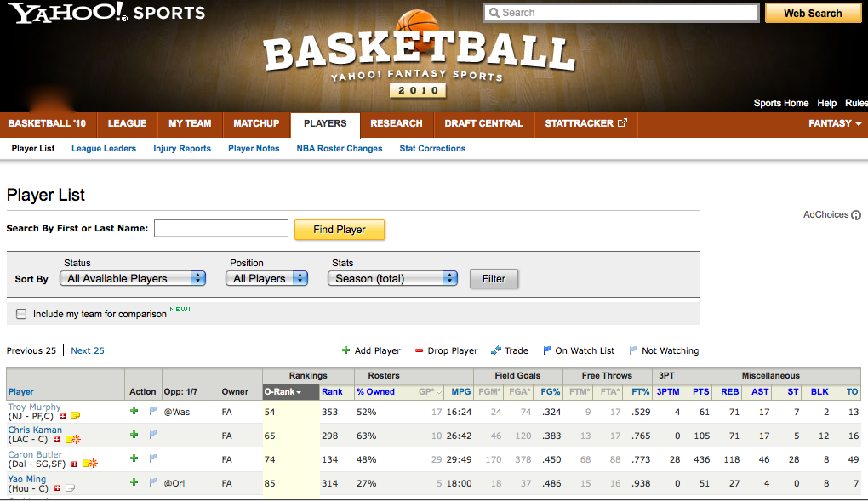Click the Trade legend arrows icon
The width and height of the screenshot is (868, 501).
point(496,350)
